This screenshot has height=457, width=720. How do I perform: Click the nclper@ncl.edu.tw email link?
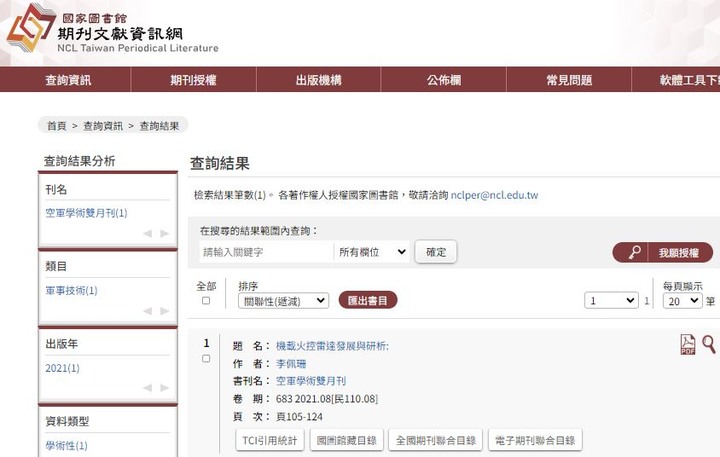(494, 195)
